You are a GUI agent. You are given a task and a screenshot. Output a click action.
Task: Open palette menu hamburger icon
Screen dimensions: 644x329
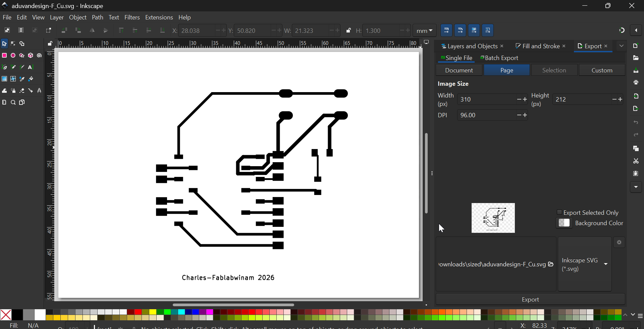click(640, 316)
